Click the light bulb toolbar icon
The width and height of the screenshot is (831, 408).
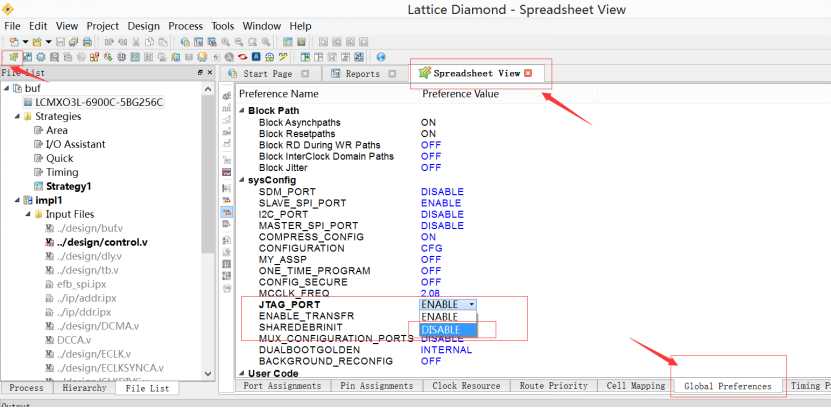(x=202, y=57)
